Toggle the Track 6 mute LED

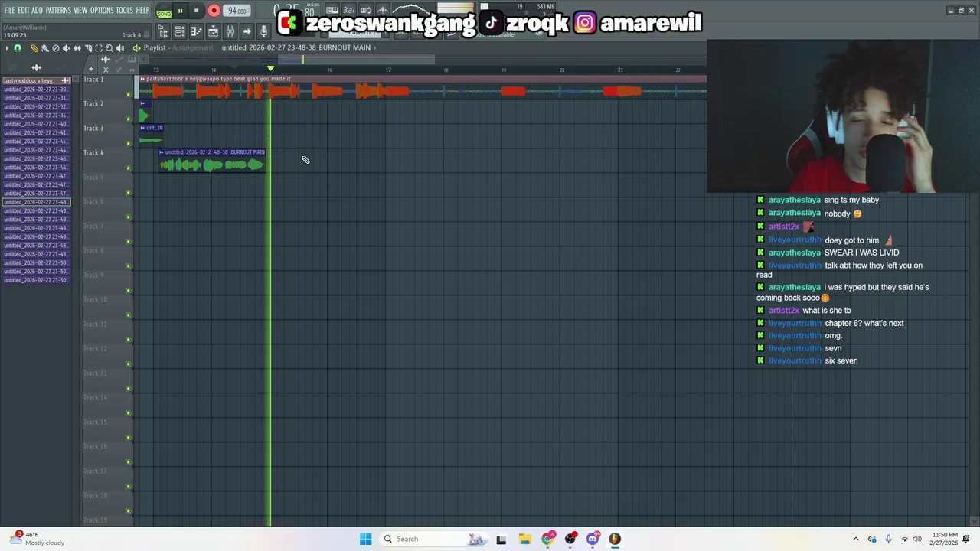pyautogui.click(x=129, y=217)
